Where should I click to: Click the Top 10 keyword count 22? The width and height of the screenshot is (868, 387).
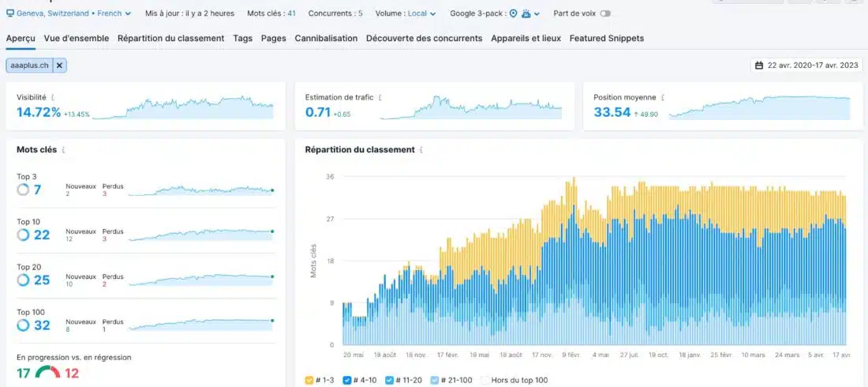[42, 235]
